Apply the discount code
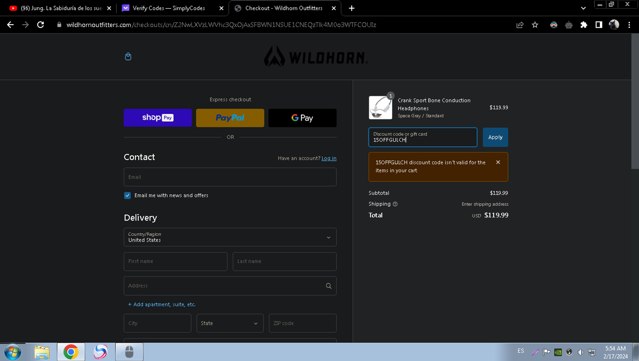Image resolution: width=639 pixels, height=361 pixels. [x=495, y=137]
